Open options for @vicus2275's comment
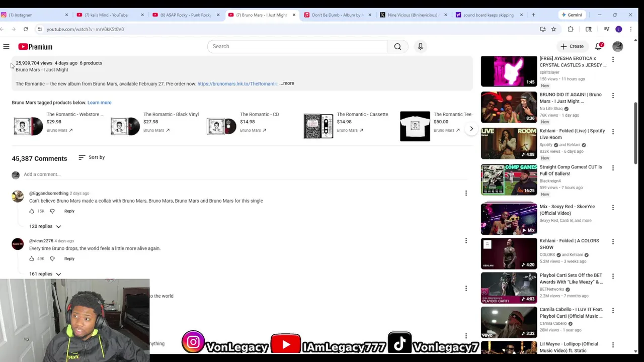Image resolution: width=644 pixels, height=362 pixels. point(466,241)
